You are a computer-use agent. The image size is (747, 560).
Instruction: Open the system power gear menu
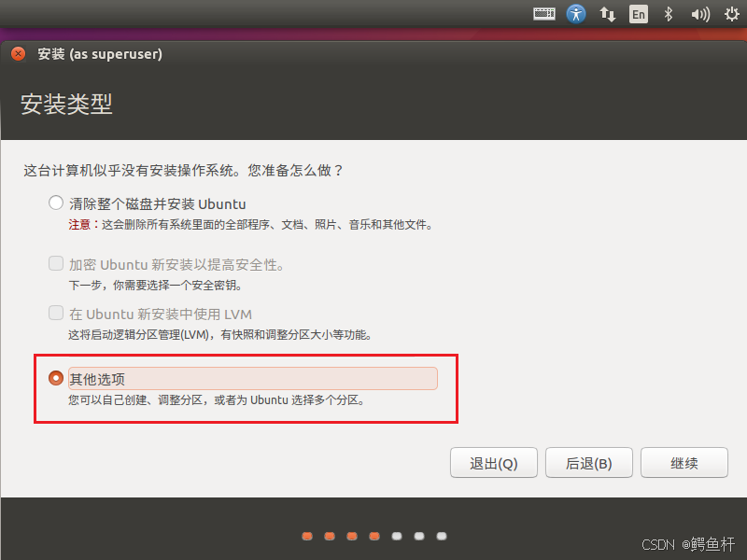pos(731,14)
